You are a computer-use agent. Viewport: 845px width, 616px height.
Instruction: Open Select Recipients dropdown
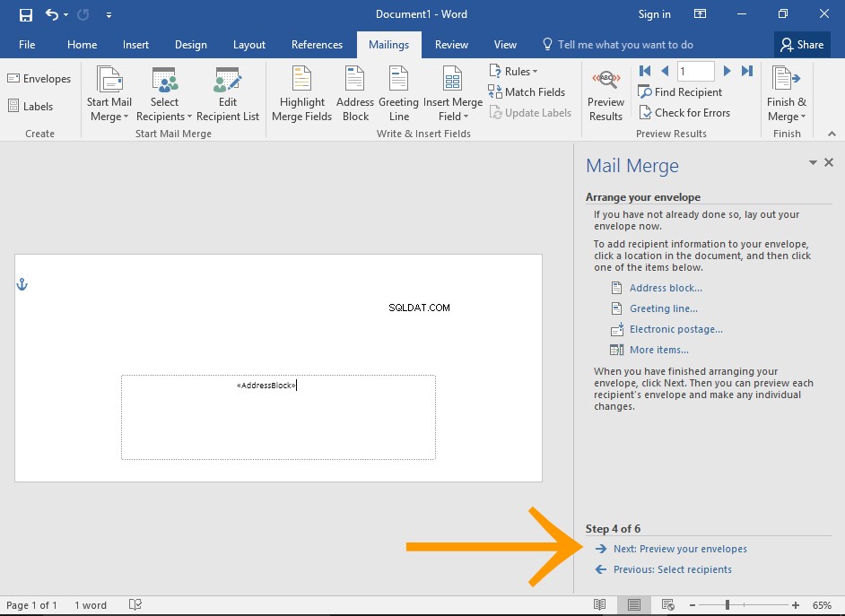164,93
